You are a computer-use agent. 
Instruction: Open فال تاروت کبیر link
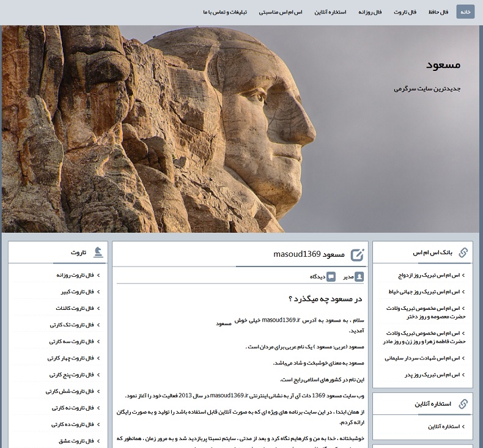77,292
